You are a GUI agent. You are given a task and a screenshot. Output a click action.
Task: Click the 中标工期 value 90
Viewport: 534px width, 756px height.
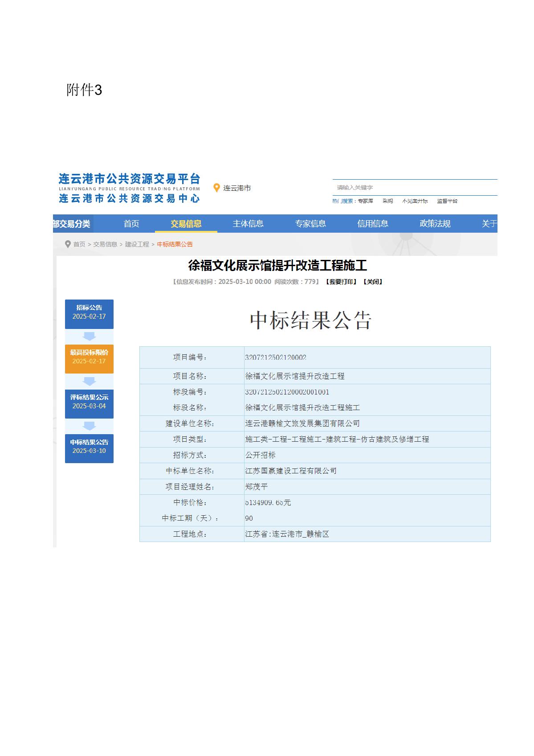(x=249, y=518)
